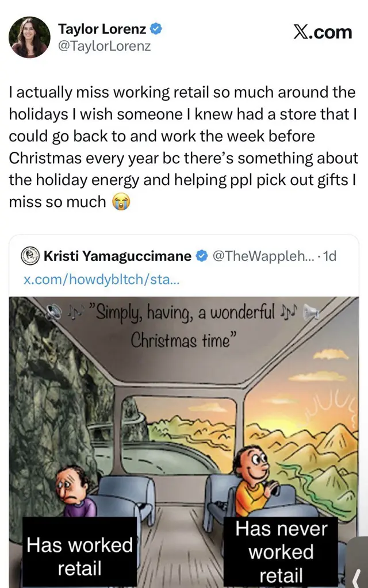The width and height of the screenshot is (368, 588).
Task: Open the @TaylorLorenz handle
Action: pyautogui.click(x=104, y=46)
